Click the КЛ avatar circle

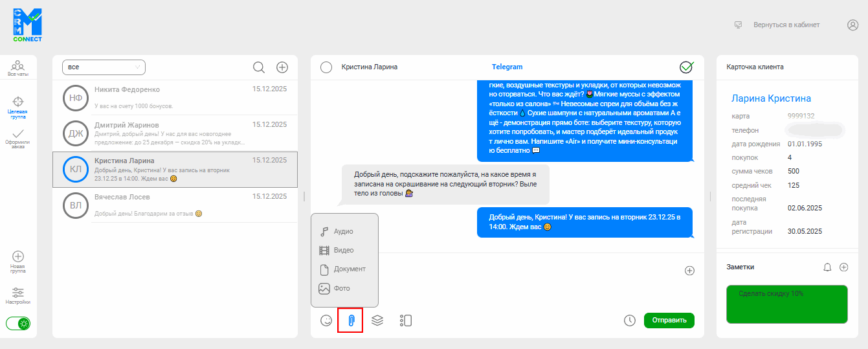click(75, 169)
